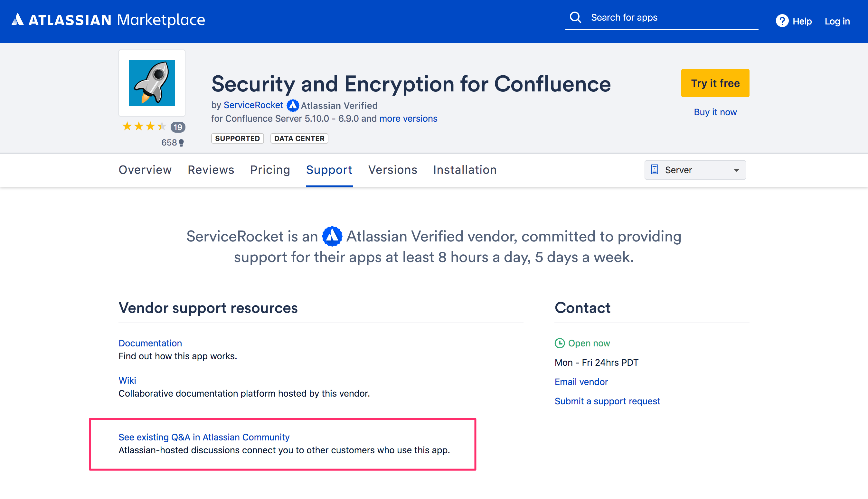The height and width of the screenshot is (499, 868).
Task: Click the server icon in hosting dropdown
Action: tap(654, 170)
